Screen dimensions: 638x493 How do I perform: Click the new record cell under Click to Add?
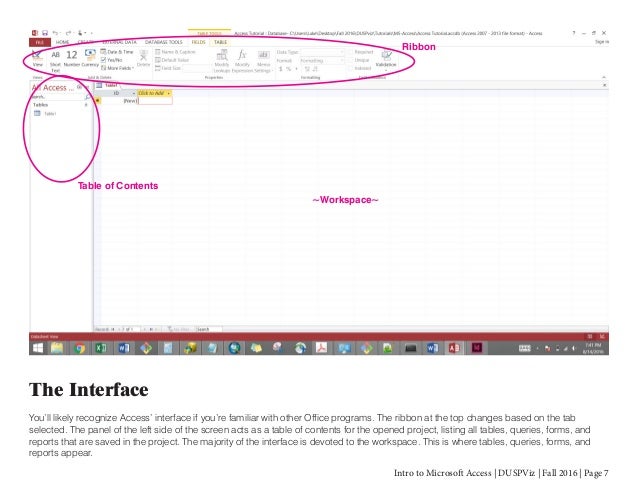click(155, 101)
